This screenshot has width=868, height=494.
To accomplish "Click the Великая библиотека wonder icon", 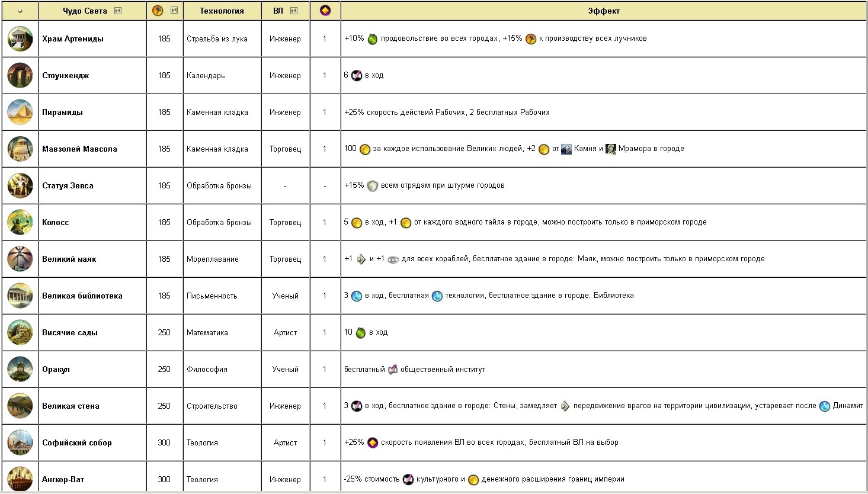I will pos(20,296).
